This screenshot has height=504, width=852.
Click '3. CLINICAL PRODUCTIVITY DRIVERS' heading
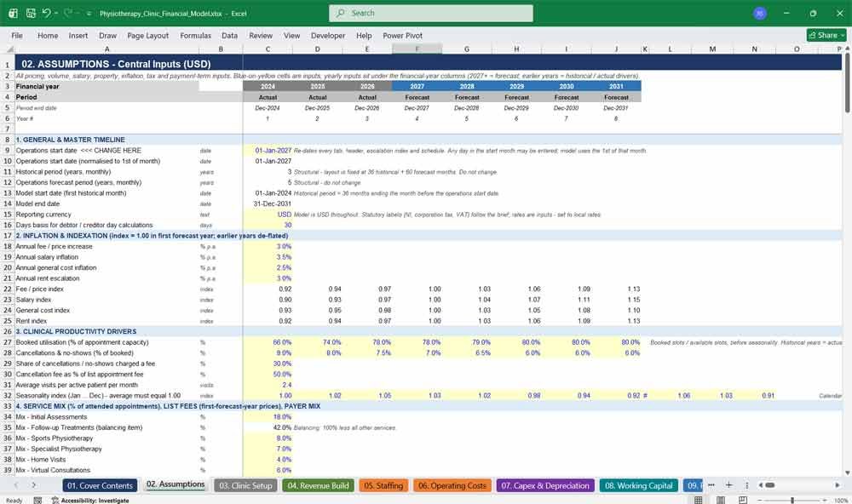76,331
